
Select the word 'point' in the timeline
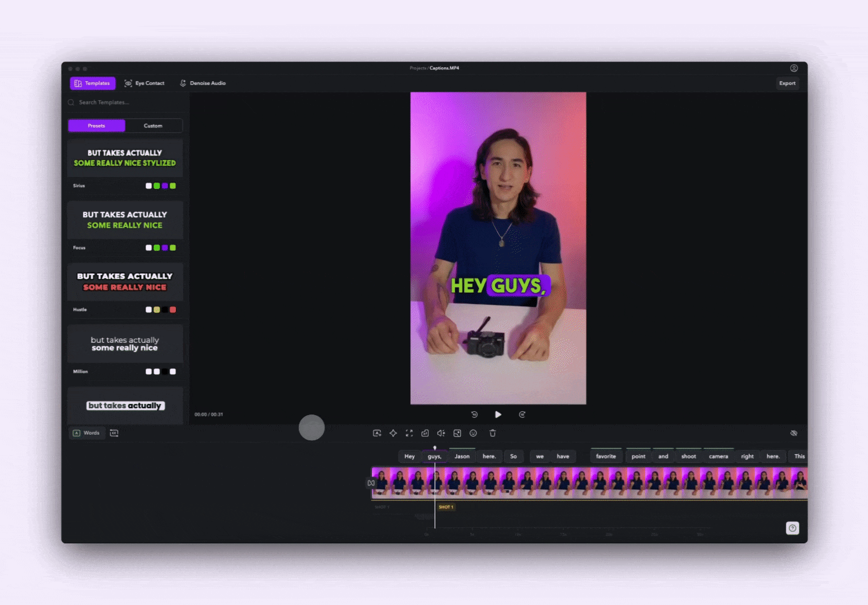point(638,457)
